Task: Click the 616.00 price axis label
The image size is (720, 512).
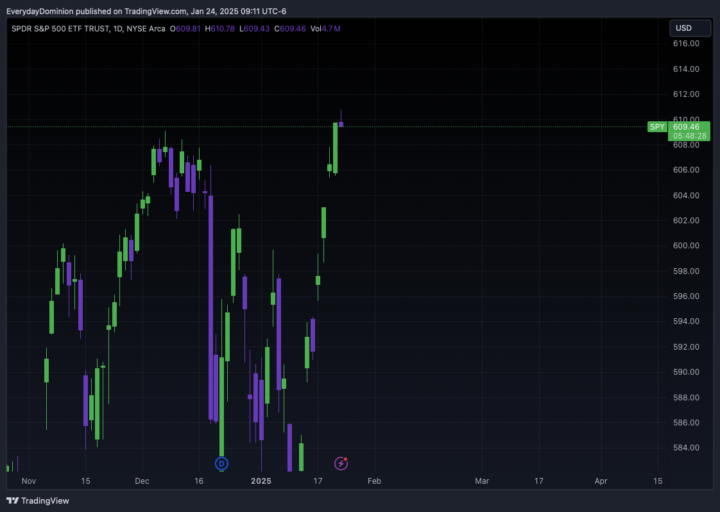Action: (686, 43)
